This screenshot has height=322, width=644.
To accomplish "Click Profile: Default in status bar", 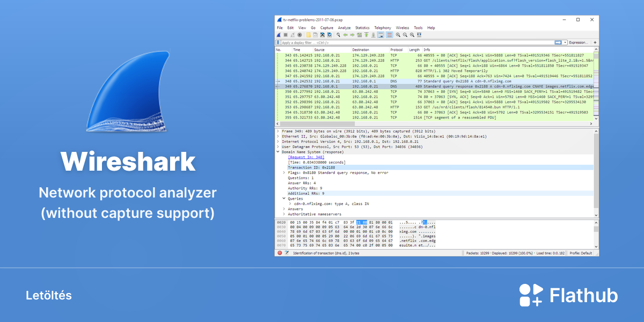I will 581,253.
